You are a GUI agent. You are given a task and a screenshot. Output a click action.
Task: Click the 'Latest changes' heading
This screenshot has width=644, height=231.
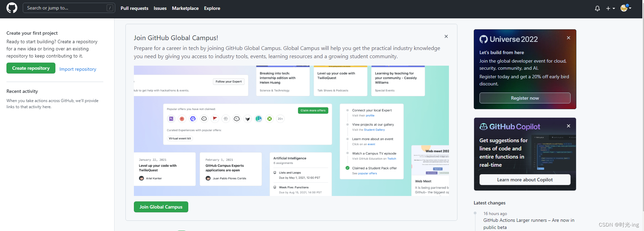click(489, 203)
